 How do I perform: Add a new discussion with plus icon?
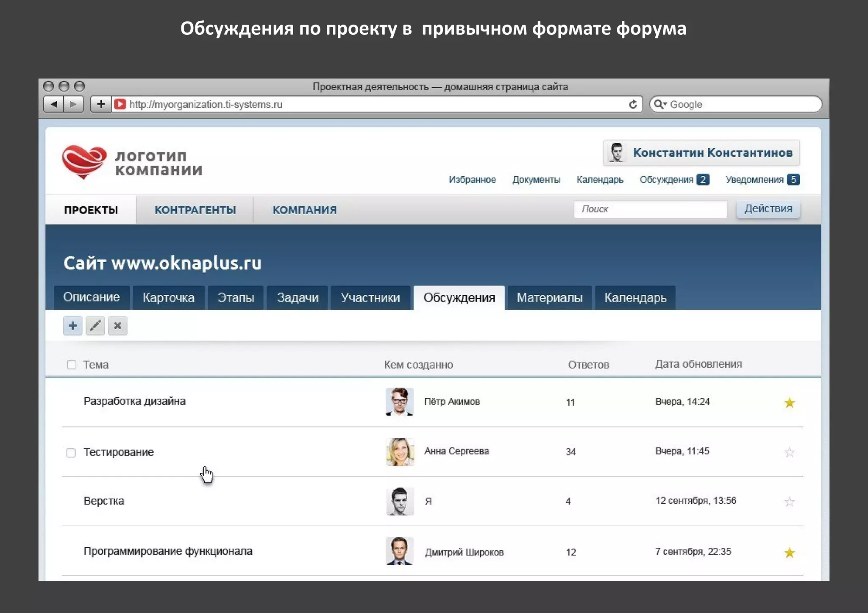73,326
